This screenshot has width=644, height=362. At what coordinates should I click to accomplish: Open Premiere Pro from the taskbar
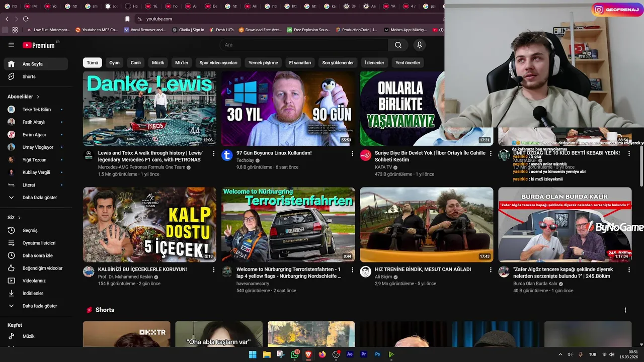364,354
